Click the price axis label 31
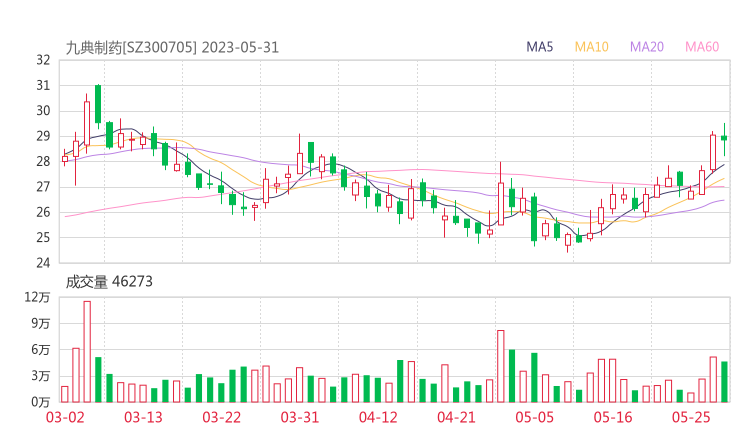The width and height of the screenshot is (740, 440). pyautogui.click(x=43, y=85)
